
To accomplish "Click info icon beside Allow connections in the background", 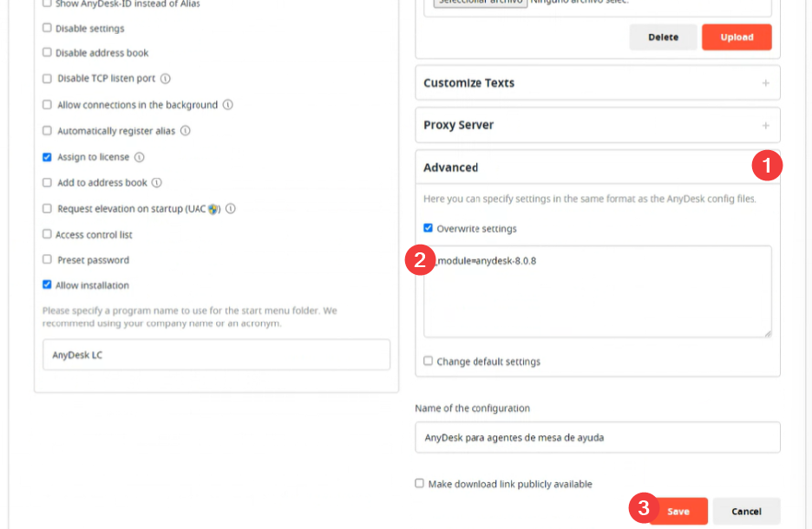I will (x=228, y=105).
